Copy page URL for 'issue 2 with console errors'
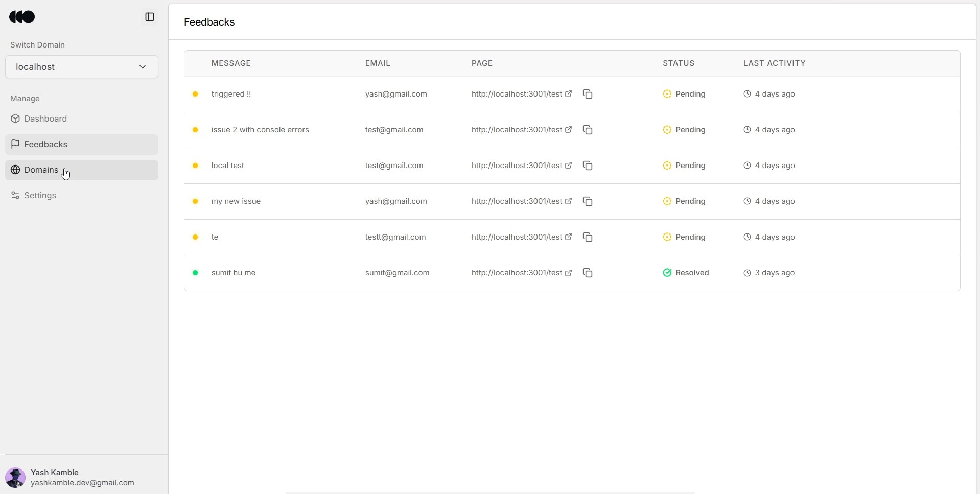Image resolution: width=980 pixels, height=494 pixels. [588, 130]
